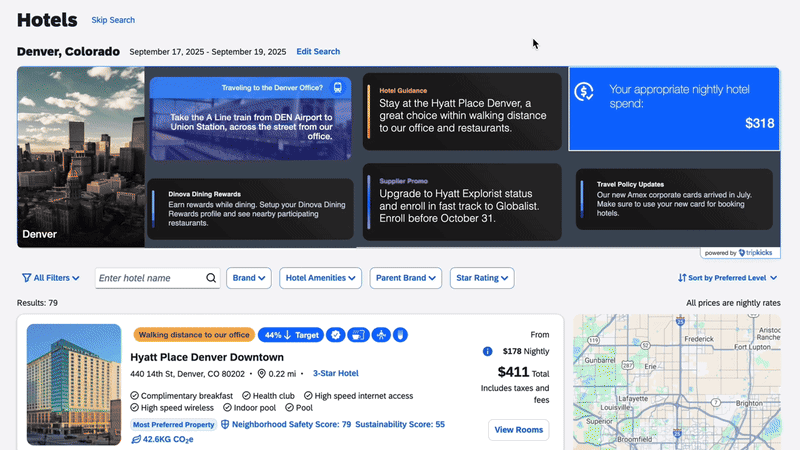Click the check icon by Health club

coord(246,395)
